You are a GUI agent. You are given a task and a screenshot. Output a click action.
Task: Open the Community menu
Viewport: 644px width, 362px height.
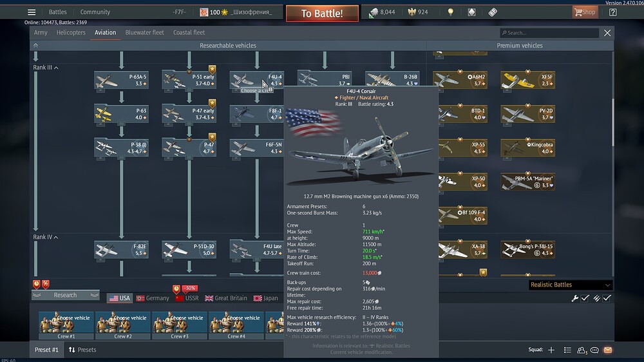pos(95,12)
